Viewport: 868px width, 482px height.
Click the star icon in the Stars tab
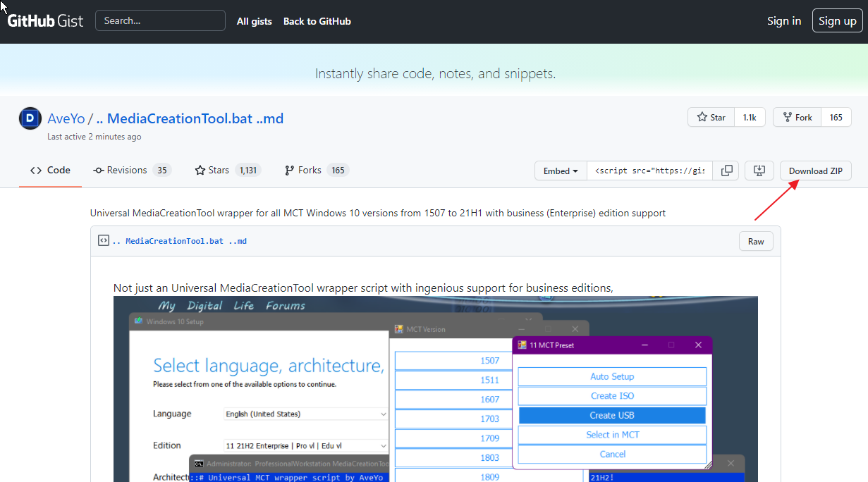(200, 170)
